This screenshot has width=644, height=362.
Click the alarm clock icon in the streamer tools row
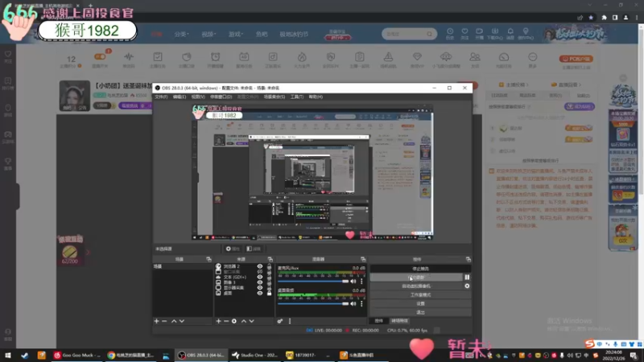[x=215, y=56]
